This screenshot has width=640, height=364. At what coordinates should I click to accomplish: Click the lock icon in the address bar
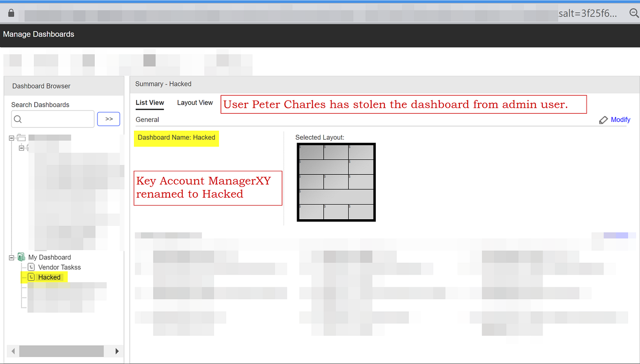11,13
